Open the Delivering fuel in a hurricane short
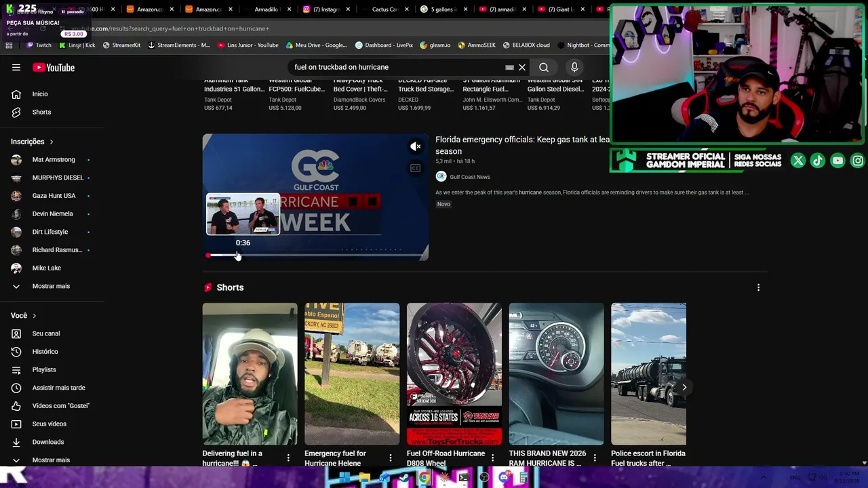The width and height of the screenshot is (868, 488). point(250,374)
